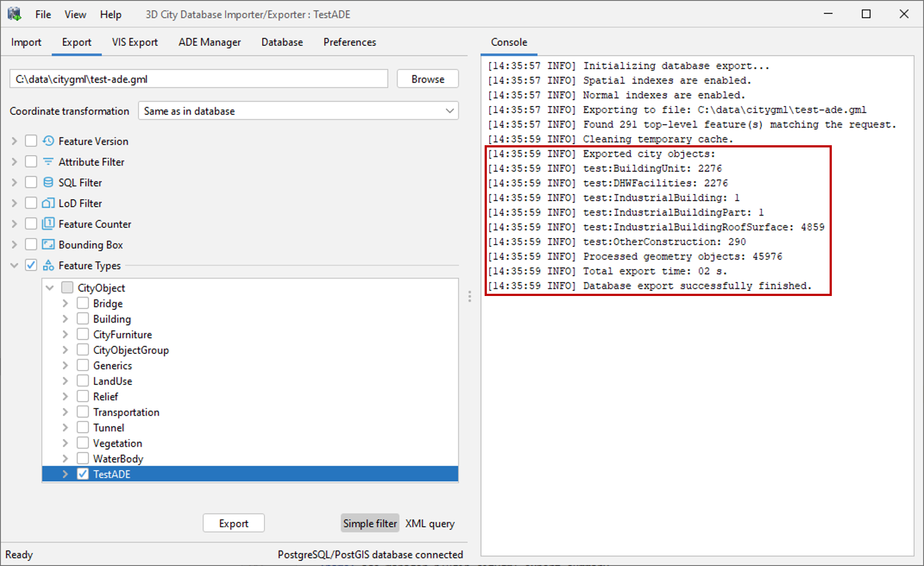Click 'PostgreSQL/PostGIS database connected' status text
The image size is (924, 566).
[x=370, y=554]
